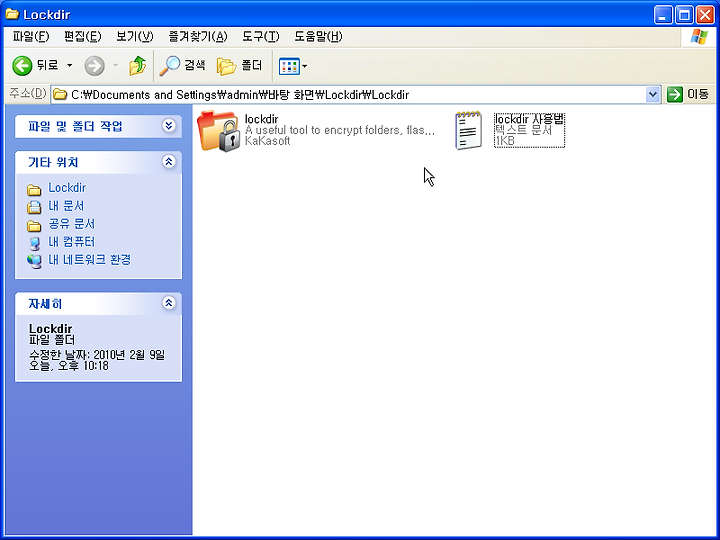Screen dimensions: 720x540
Task: Open 공유 문서 from sidebar
Action: [72, 224]
